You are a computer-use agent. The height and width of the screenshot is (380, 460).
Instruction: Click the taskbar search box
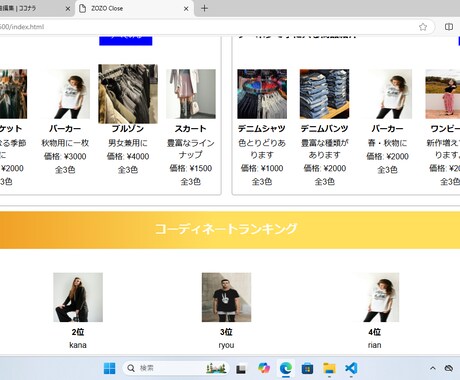[x=176, y=368]
